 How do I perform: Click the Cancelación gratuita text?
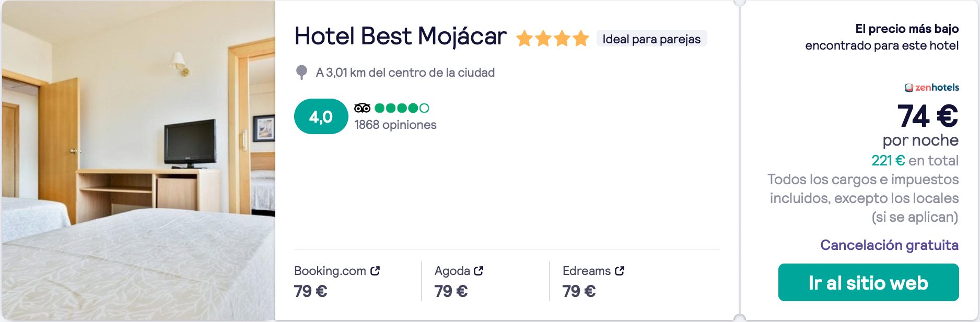(889, 245)
